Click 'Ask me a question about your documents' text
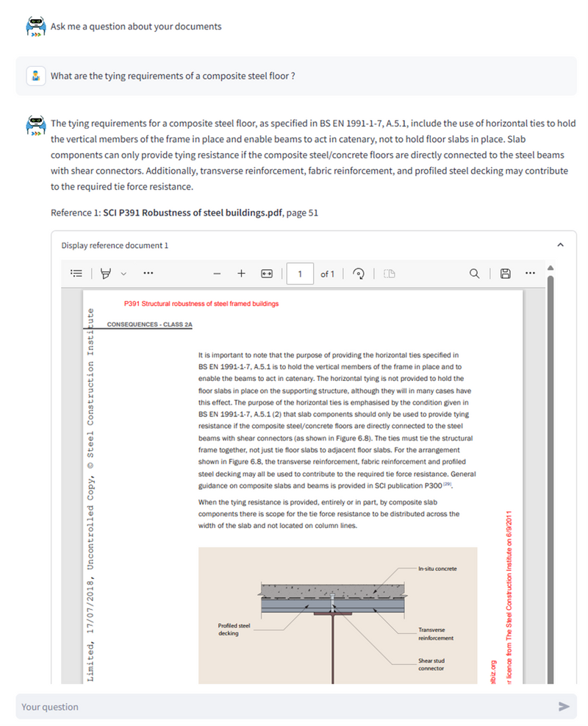The width and height of the screenshot is (588, 726). [x=136, y=26]
